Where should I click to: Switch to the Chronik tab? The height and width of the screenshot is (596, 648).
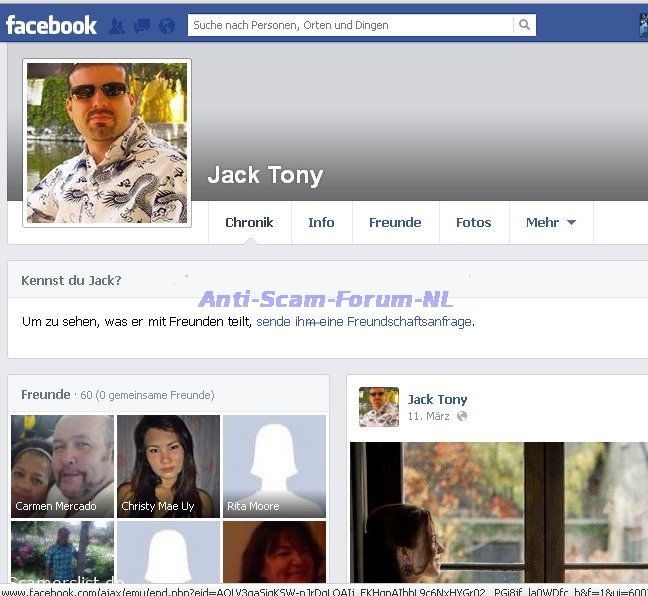click(249, 222)
